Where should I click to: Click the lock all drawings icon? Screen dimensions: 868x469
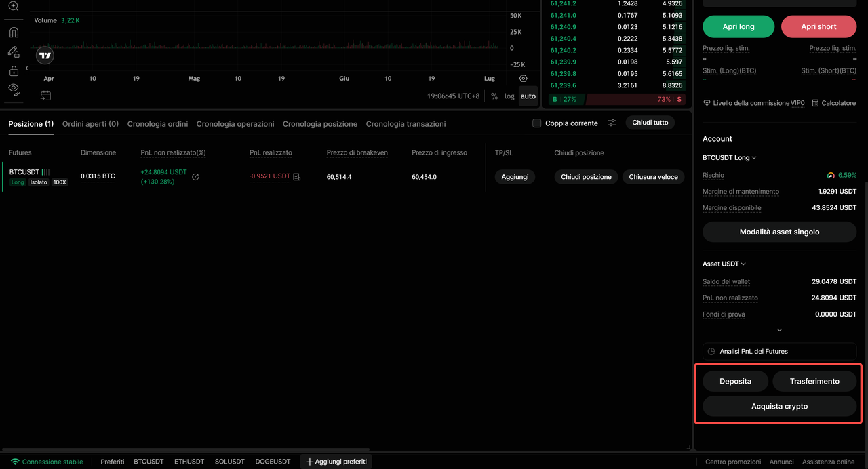14,70
